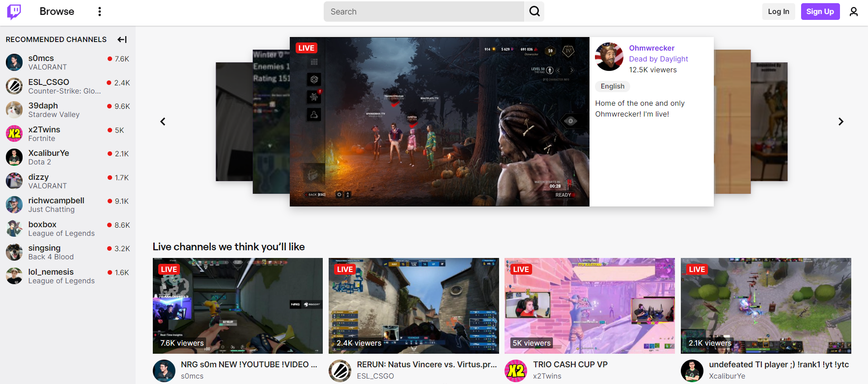Open 'RERUN: Natus Vincere vs. Virtus.pro' title
This screenshot has width=868, height=384.
tap(427, 365)
